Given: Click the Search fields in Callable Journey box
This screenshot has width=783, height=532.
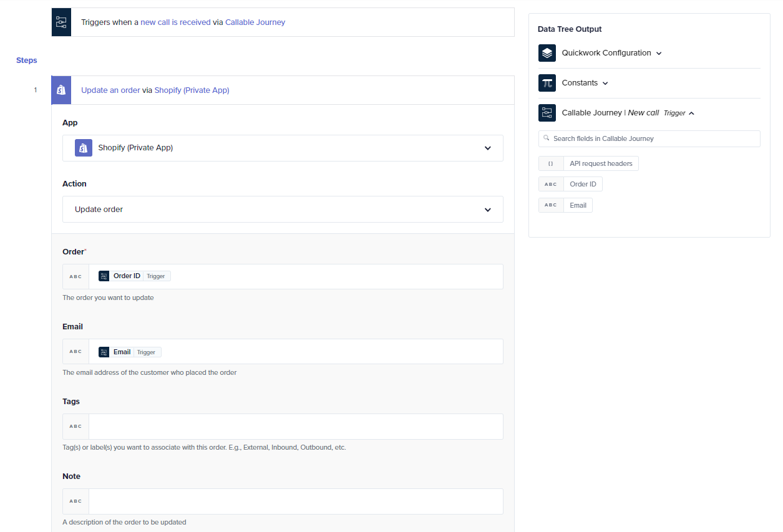Looking at the screenshot, I should pos(649,138).
